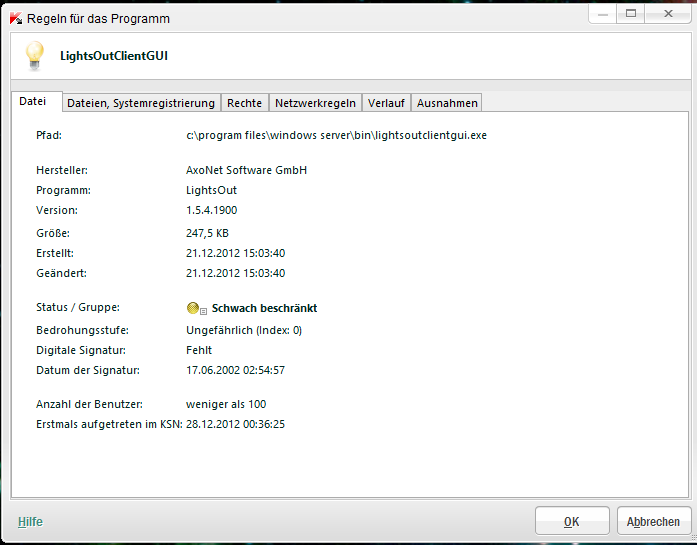The image size is (697, 545).
Task: Click the Erstmals aufgetreten im KSN: label
Action: 109,425
